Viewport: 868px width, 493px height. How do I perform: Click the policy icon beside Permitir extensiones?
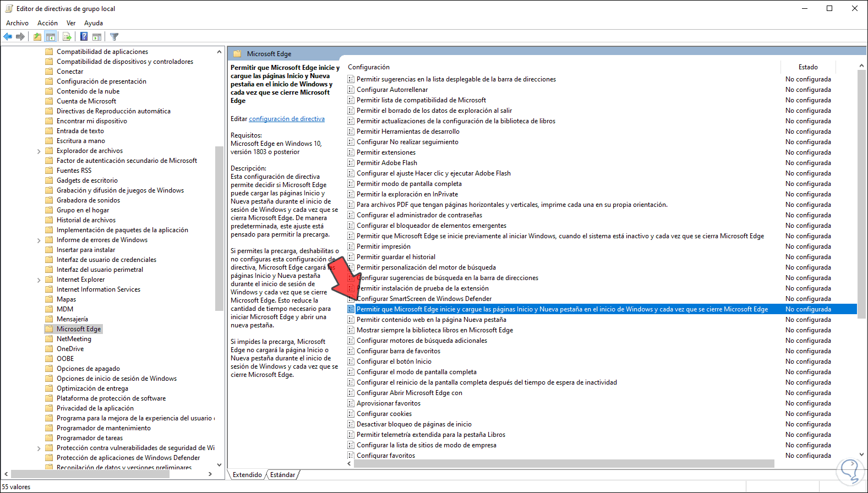[x=351, y=152]
